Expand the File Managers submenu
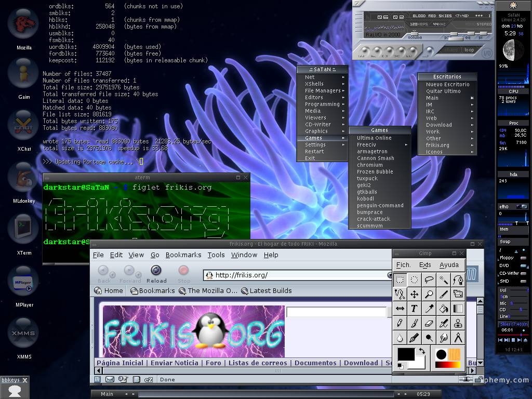532x399 pixels. click(323, 90)
